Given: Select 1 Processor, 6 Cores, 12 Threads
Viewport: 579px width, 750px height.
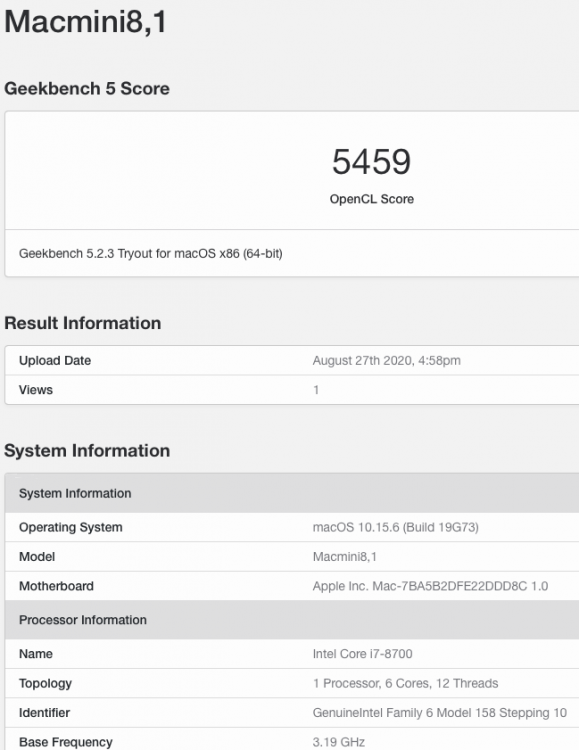Looking at the screenshot, I should pyautogui.click(x=405, y=683).
